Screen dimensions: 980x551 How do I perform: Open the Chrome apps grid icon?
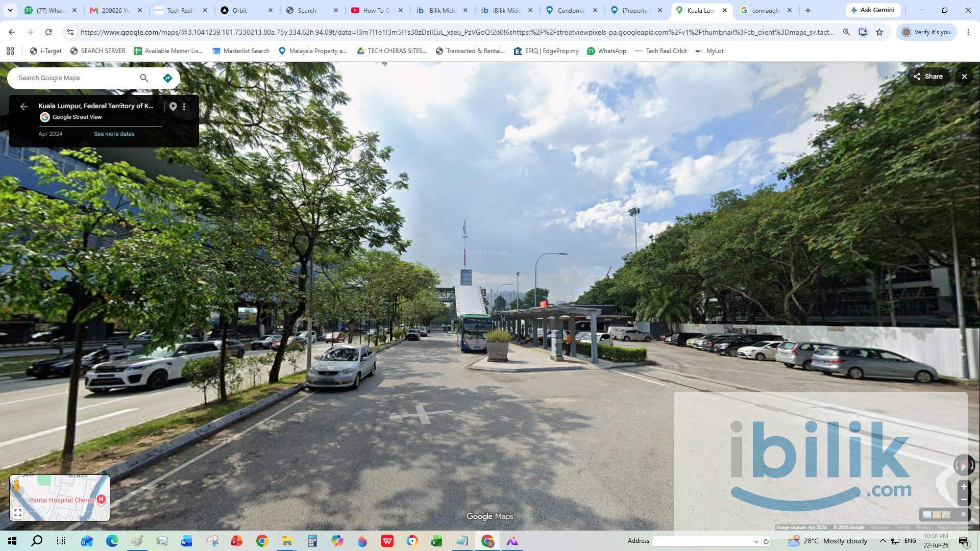click(x=10, y=51)
